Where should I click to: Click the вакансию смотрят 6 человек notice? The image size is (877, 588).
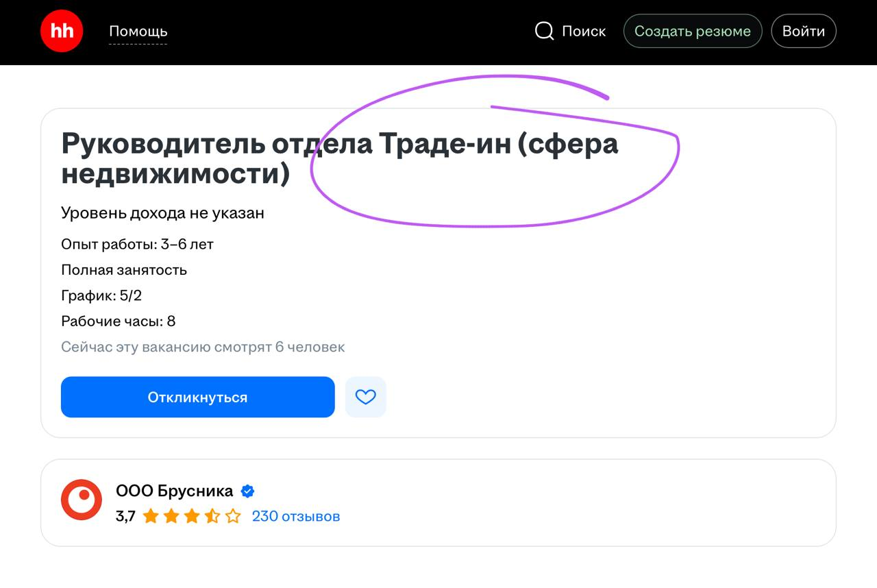(203, 347)
